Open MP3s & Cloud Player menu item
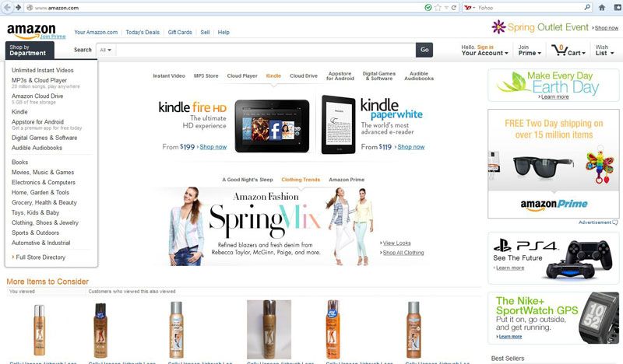 tap(39, 80)
